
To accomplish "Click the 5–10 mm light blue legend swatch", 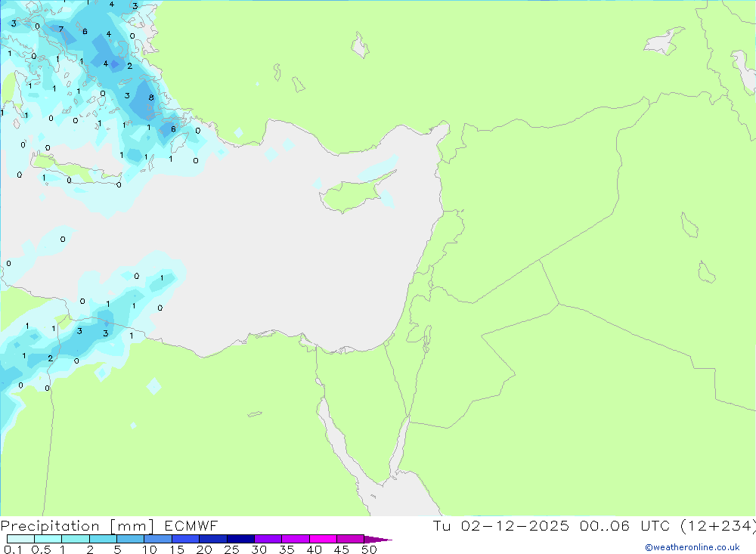I will pos(131,539).
